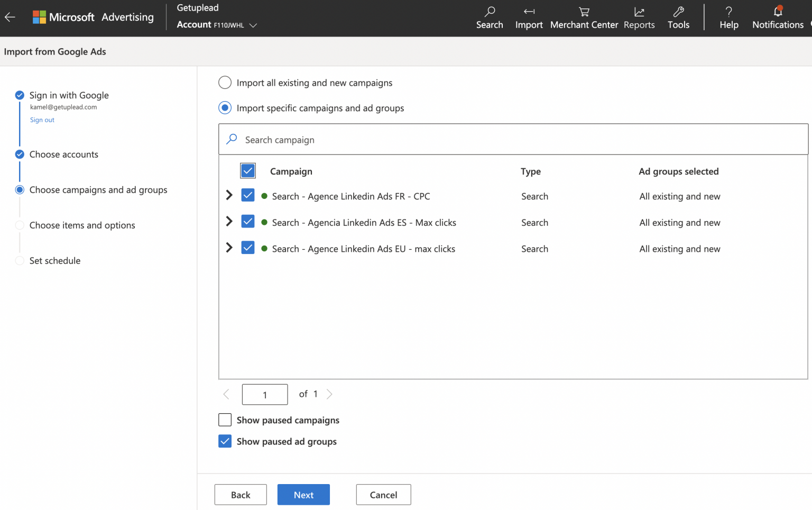
Task: Expand Agencia Linkedin Ads ES - Max clicks row
Action: point(229,222)
